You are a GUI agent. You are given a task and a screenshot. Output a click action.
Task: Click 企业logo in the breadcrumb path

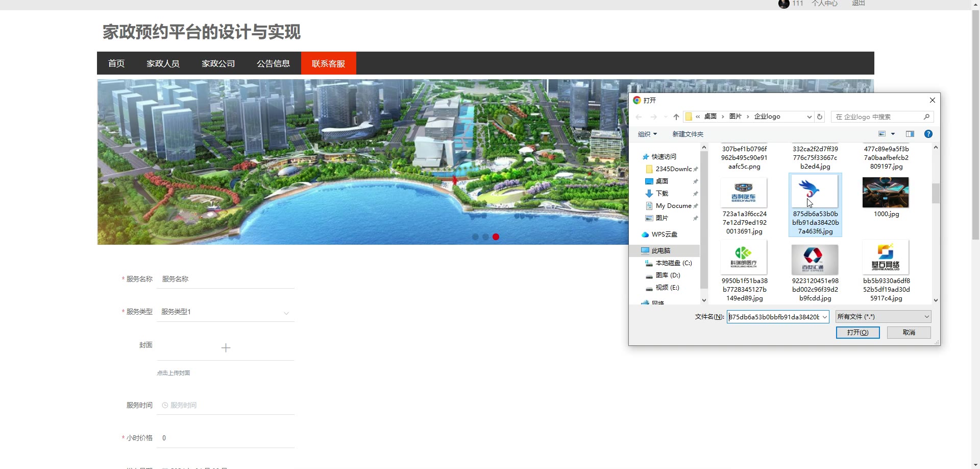[x=767, y=116]
